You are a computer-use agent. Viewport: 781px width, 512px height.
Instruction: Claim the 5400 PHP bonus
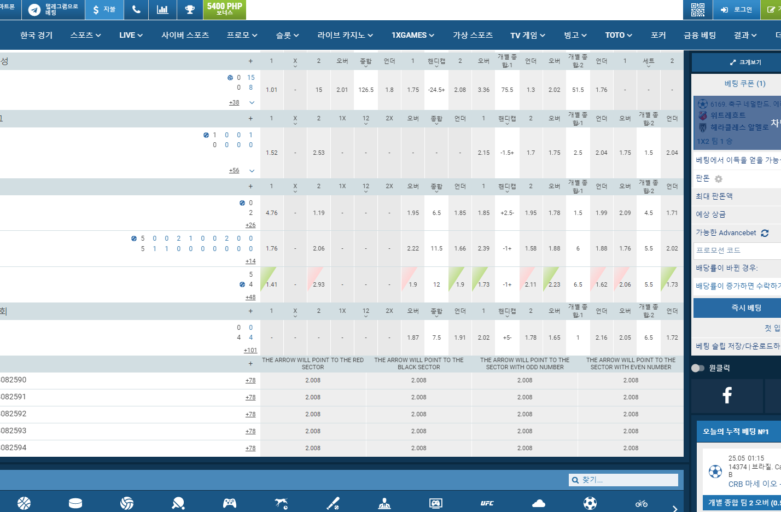pos(225,9)
